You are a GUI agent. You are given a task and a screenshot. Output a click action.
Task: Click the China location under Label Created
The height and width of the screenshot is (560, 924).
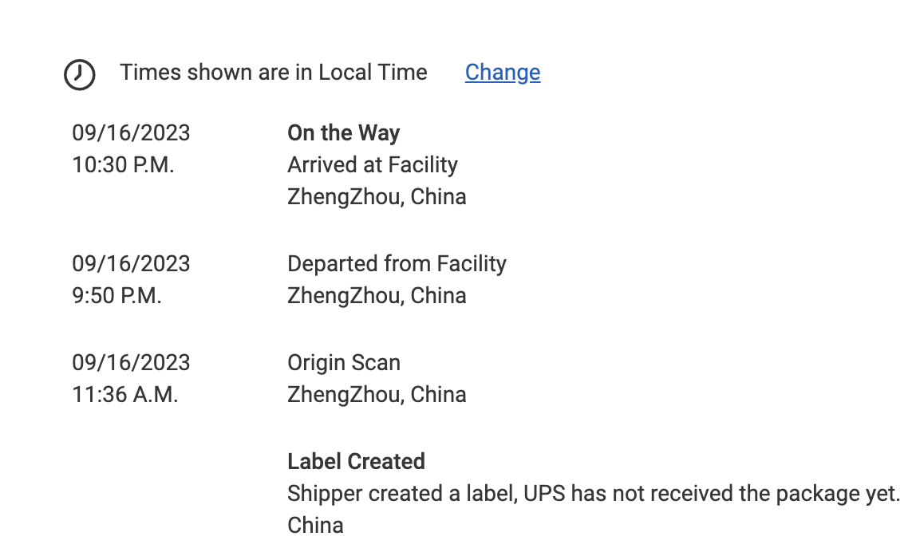pyautogui.click(x=315, y=526)
